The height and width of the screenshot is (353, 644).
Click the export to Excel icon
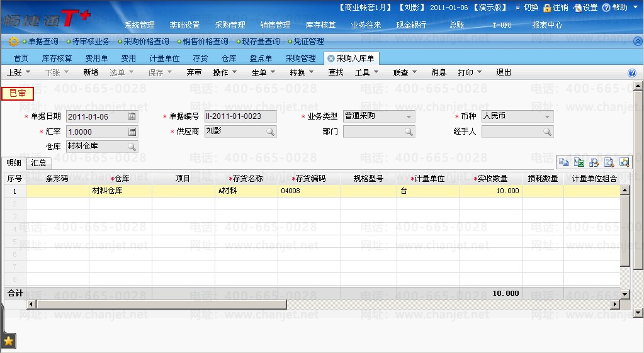coord(579,162)
